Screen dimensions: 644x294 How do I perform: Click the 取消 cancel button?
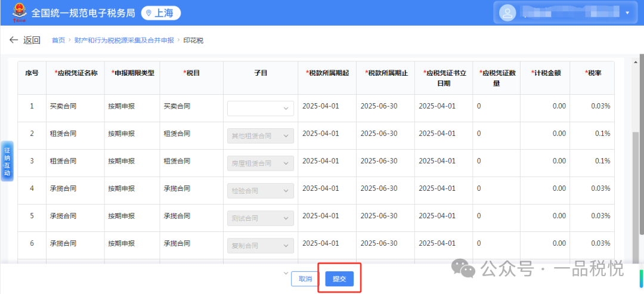tap(305, 278)
